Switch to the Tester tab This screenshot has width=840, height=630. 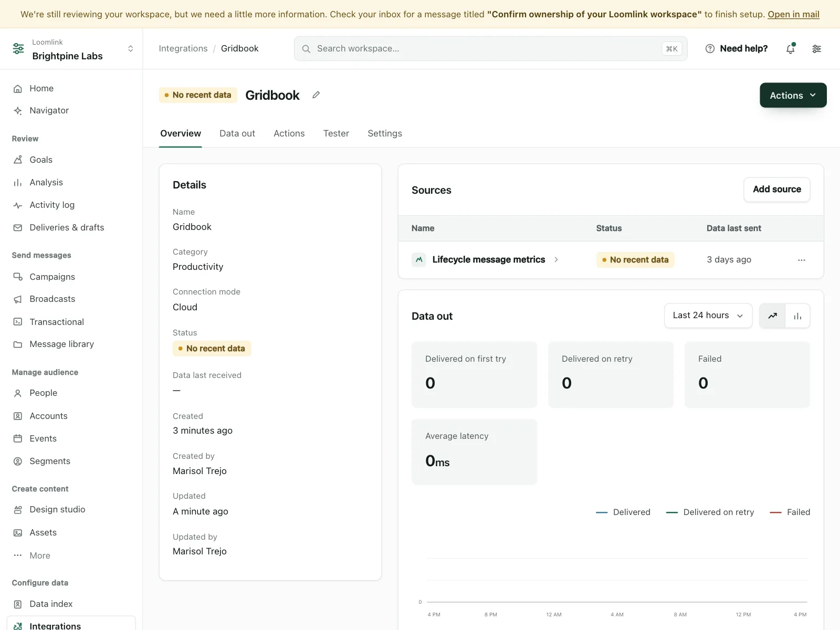click(x=336, y=134)
